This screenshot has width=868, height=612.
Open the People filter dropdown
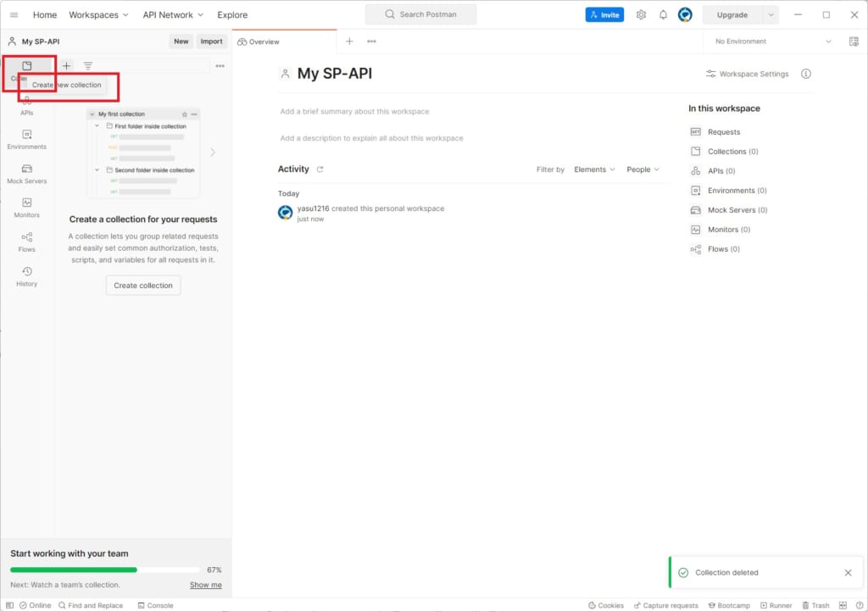[x=643, y=170]
